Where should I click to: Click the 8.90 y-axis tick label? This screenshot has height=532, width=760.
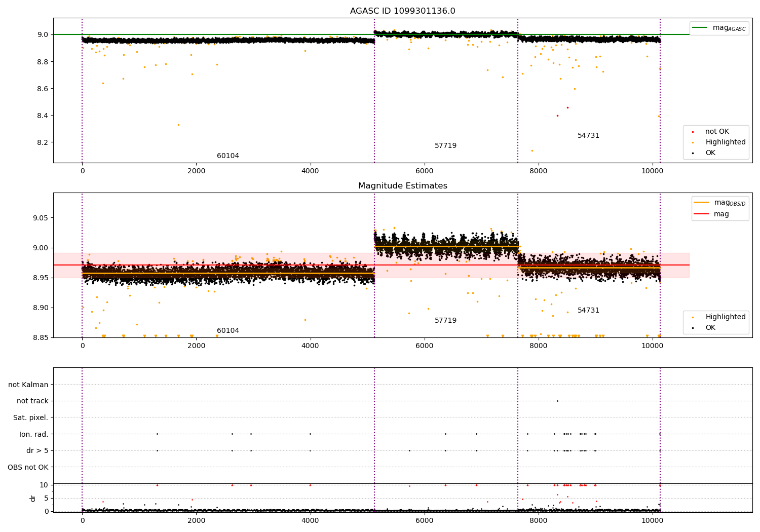point(41,308)
